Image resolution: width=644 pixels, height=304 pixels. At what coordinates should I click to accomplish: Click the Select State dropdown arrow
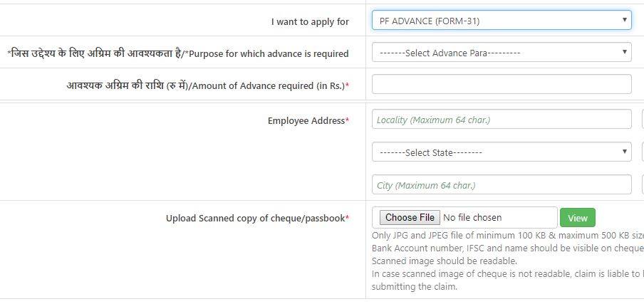(625, 152)
